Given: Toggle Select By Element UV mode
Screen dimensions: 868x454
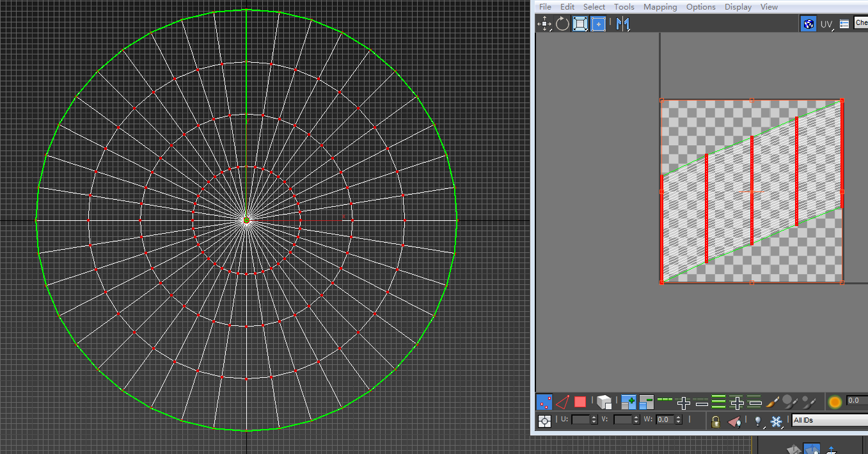Looking at the screenshot, I should pyautogui.click(x=604, y=402).
